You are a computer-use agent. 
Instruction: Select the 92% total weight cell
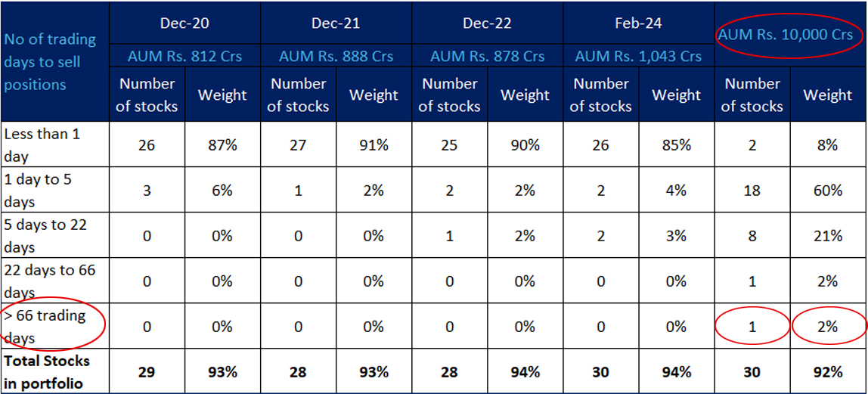827,371
